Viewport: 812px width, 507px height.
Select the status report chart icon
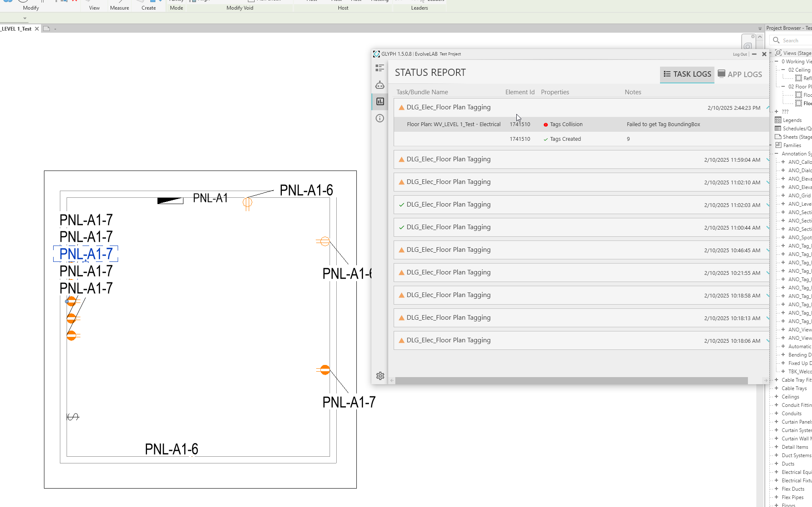[380, 101]
